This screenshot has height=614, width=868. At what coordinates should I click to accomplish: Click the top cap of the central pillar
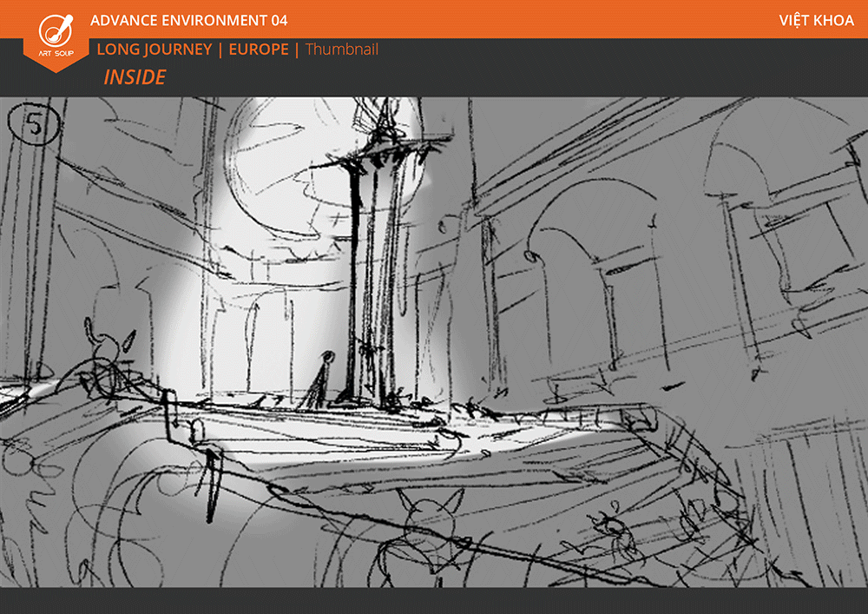(x=375, y=152)
